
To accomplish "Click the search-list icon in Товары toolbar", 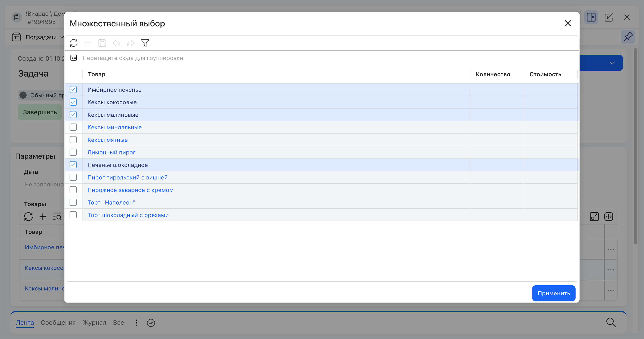I will 57,217.
